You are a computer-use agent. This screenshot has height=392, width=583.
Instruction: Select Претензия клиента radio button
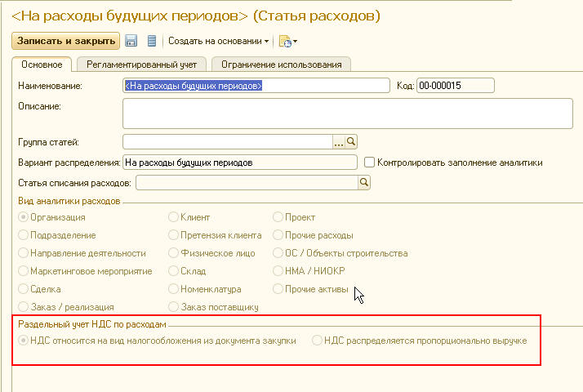click(173, 235)
